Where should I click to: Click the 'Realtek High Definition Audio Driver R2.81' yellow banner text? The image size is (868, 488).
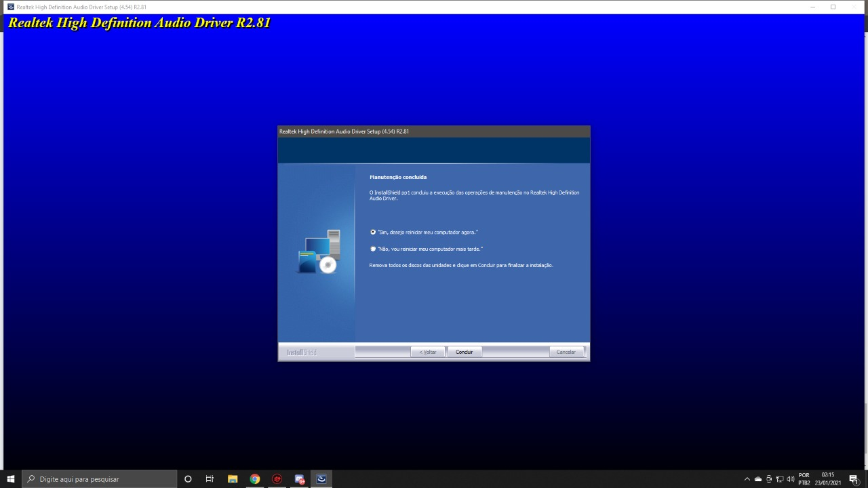click(x=139, y=23)
